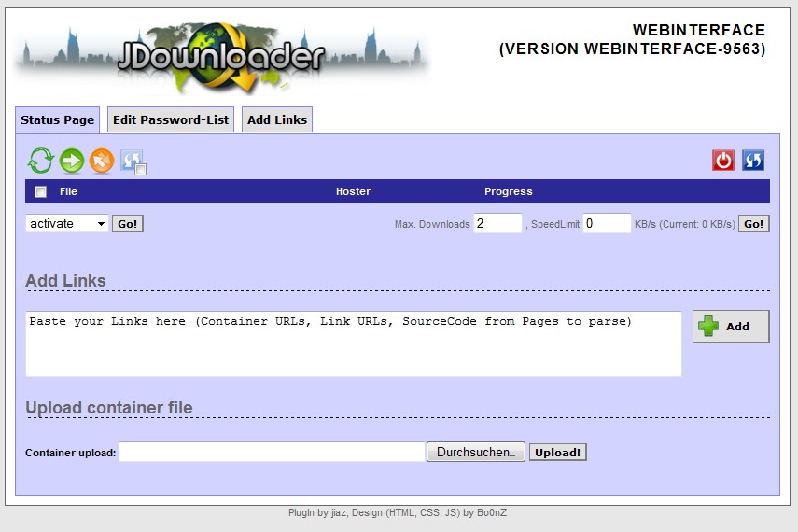Shut down JDownloader via red power icon
798x532 pixels.
pyautogui.click(x=723, y=161)
